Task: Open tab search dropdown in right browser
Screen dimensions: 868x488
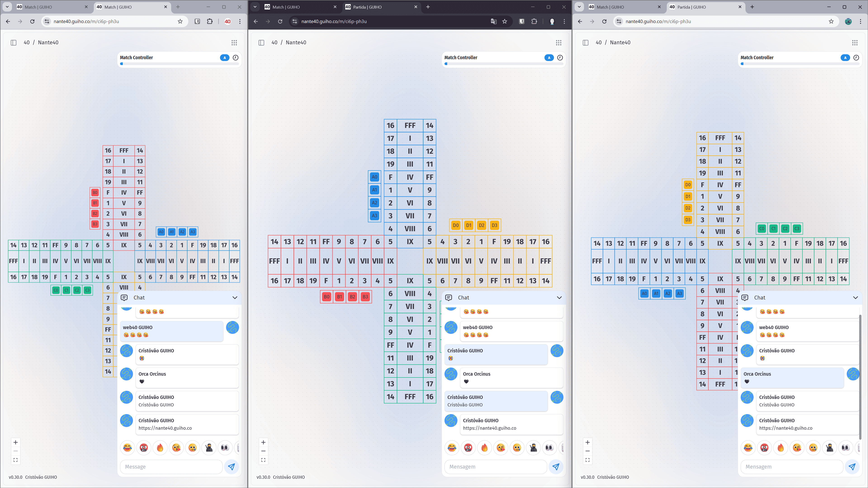Action: [x=579, y=7]
